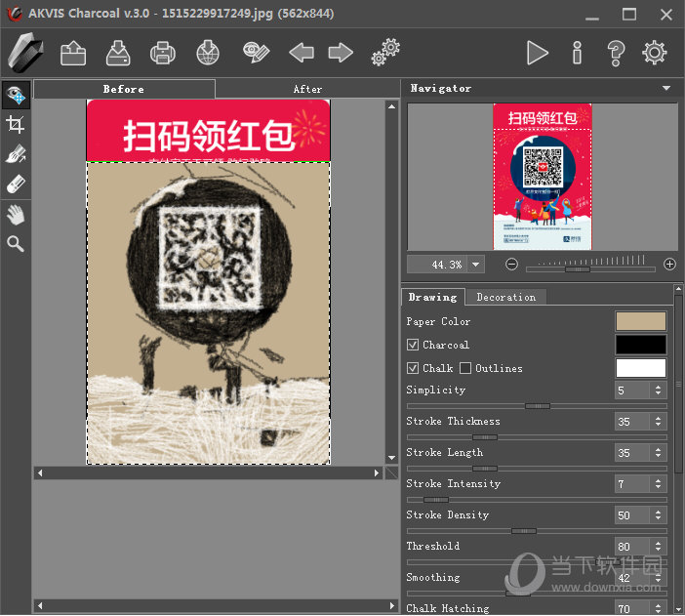Enable the Outlines checkbox
Viewport: 685px width, 616px height.
pyautogui.click(x=465, y=368)
